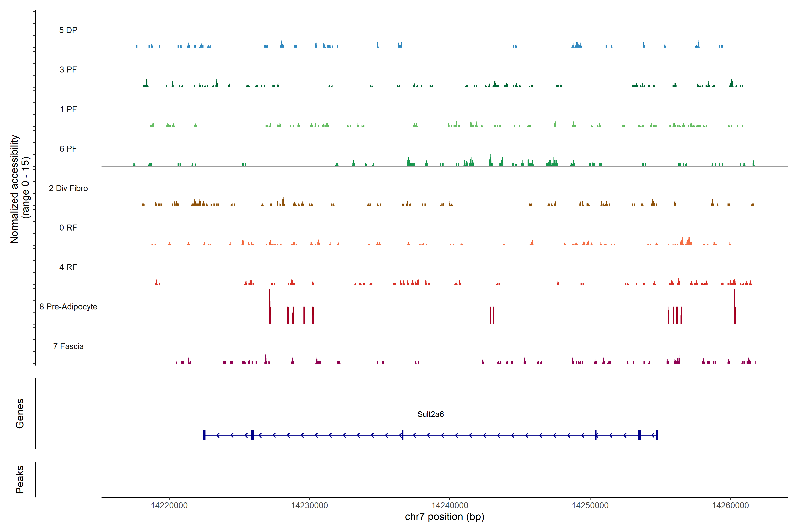
Task: Click the 3 PF track label
Action: 68,70
